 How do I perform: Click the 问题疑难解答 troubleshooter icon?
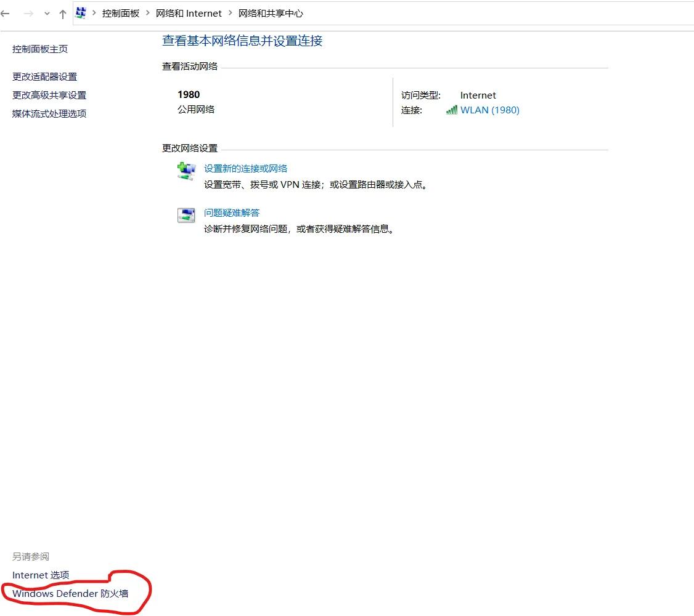point(186,215)
